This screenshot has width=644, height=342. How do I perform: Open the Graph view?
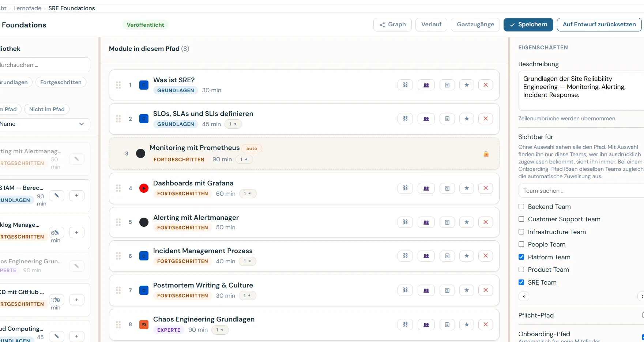392,25
